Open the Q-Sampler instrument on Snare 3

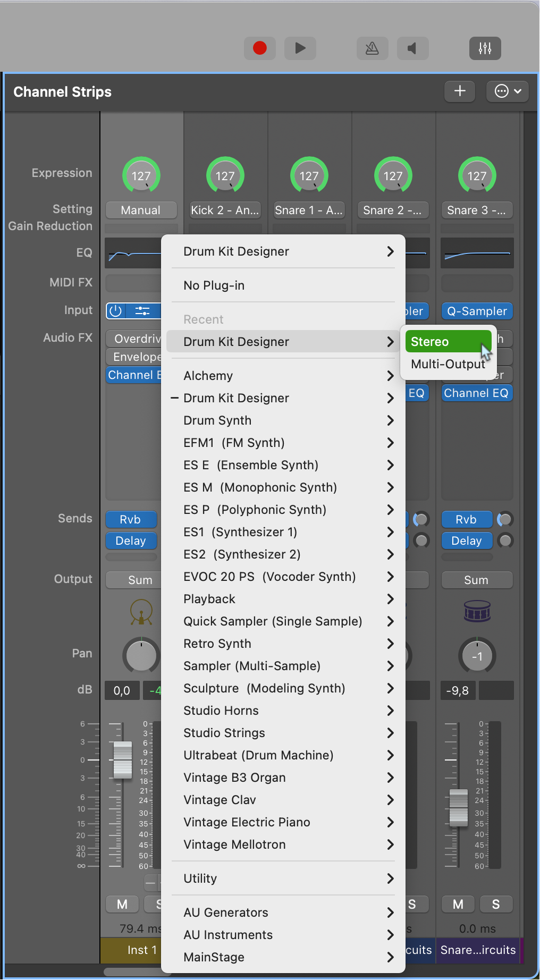point(477,311)
